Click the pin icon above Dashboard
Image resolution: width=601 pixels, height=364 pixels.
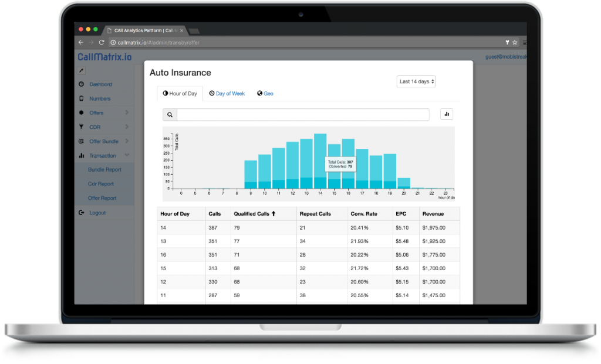click(80, 70)
